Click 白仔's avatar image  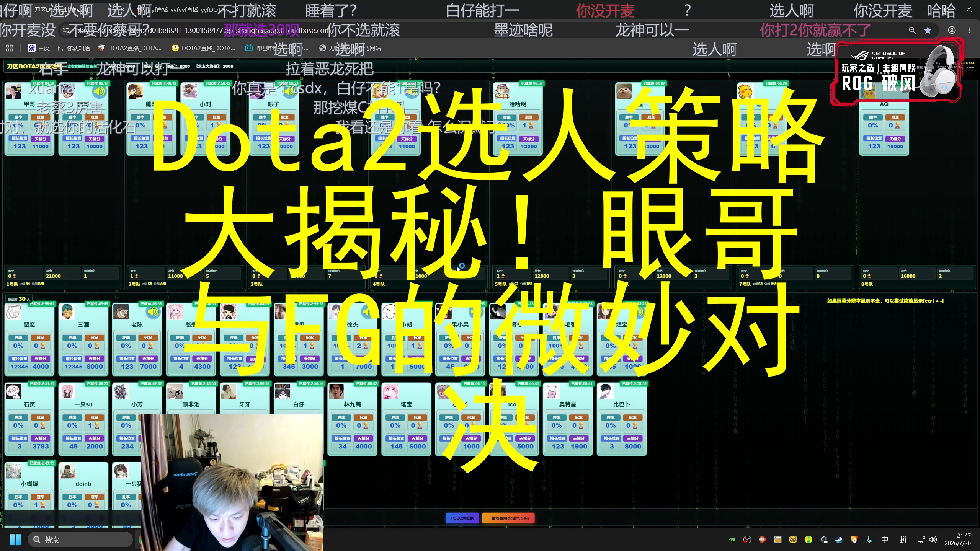pyautogui.click(x=282, y=392)
